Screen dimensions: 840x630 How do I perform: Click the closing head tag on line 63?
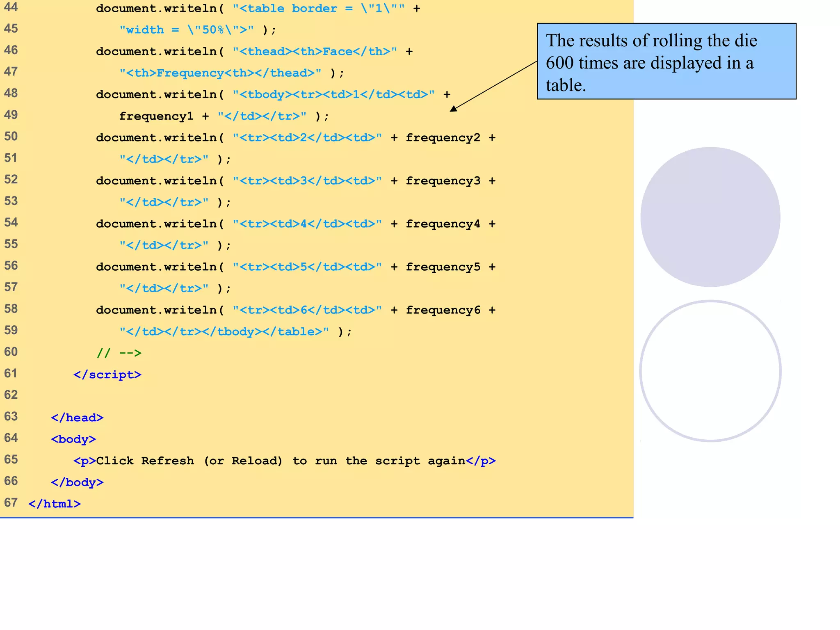77,418
